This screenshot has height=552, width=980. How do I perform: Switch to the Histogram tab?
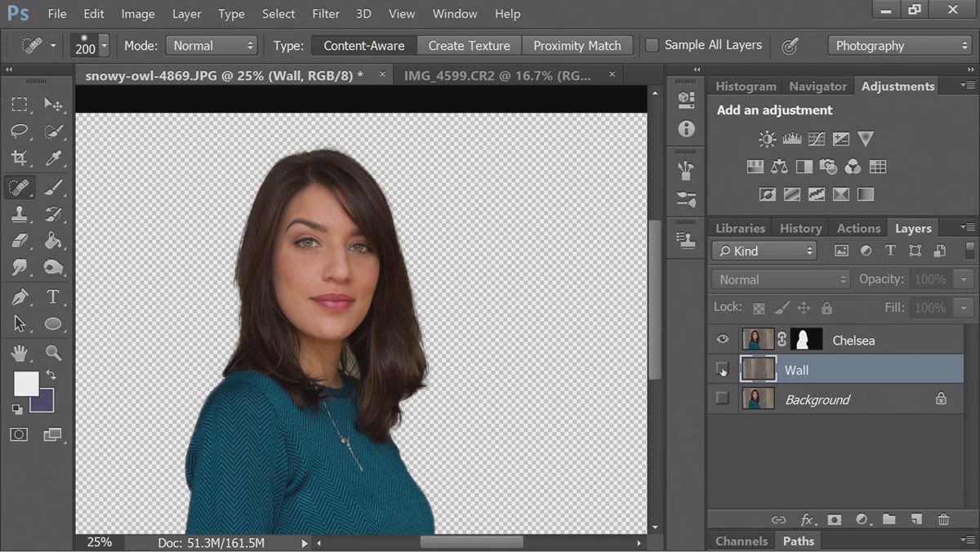[746, 86]
